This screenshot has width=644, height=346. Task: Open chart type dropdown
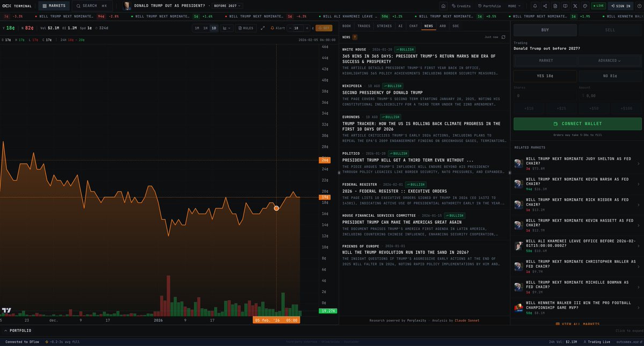[226, 28]
